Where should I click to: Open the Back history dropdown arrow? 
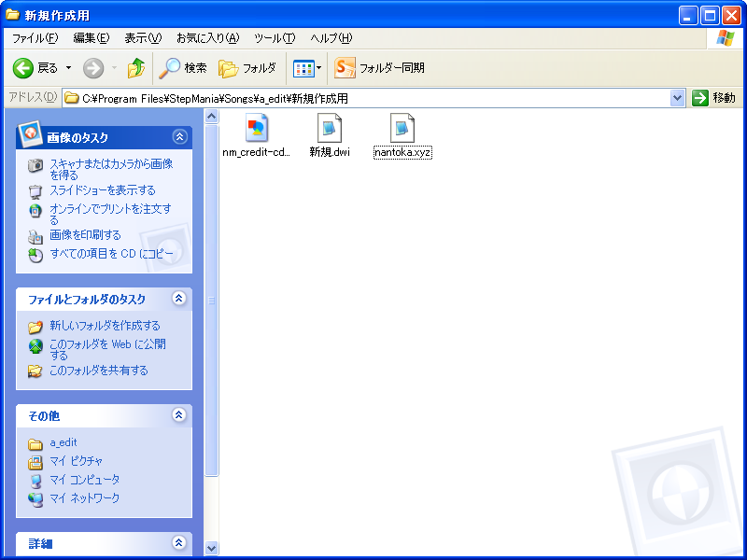point(68,68)
